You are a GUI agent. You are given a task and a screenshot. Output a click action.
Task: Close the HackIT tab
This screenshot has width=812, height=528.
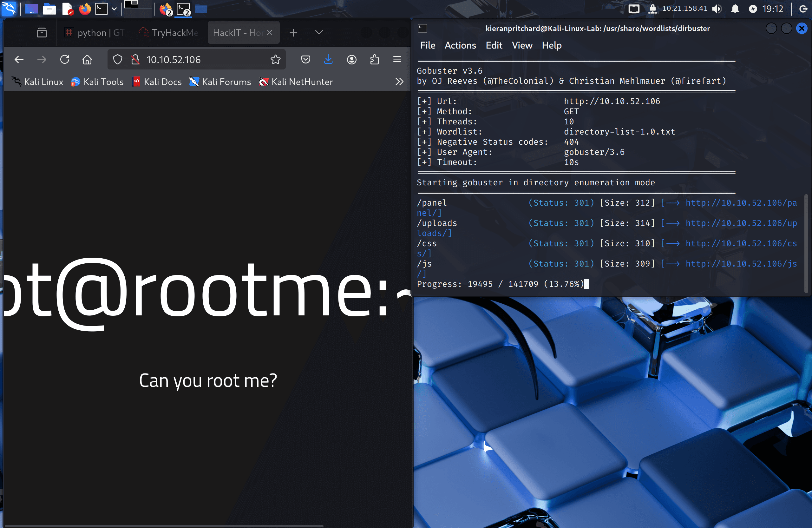(270, 32)
